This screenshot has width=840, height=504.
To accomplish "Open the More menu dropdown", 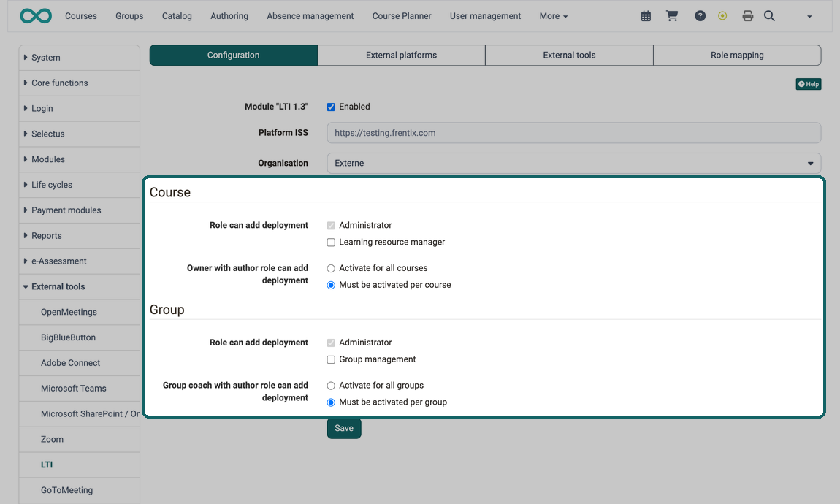I will tap(554, 16).
